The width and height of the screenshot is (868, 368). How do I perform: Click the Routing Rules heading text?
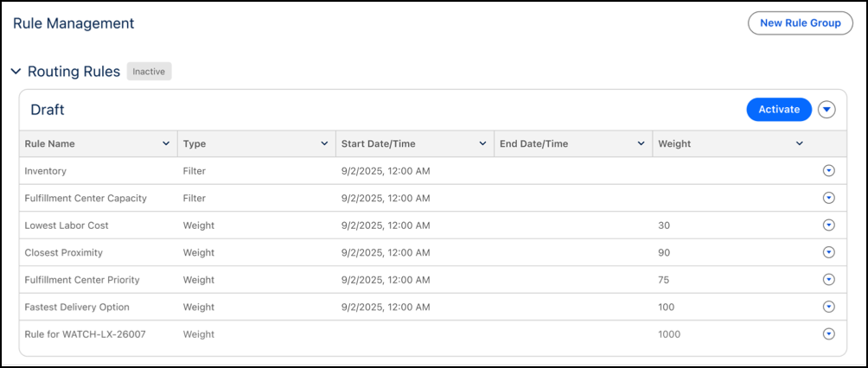(x=73, y=72)
